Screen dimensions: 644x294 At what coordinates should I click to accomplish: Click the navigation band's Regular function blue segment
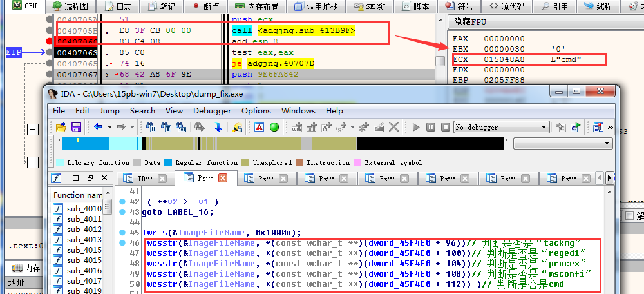click(x=87, y=143)
